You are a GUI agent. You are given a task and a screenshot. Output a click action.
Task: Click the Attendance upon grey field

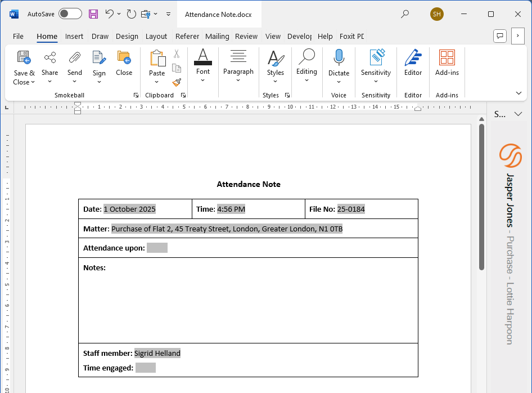click(x=157, y=248)
